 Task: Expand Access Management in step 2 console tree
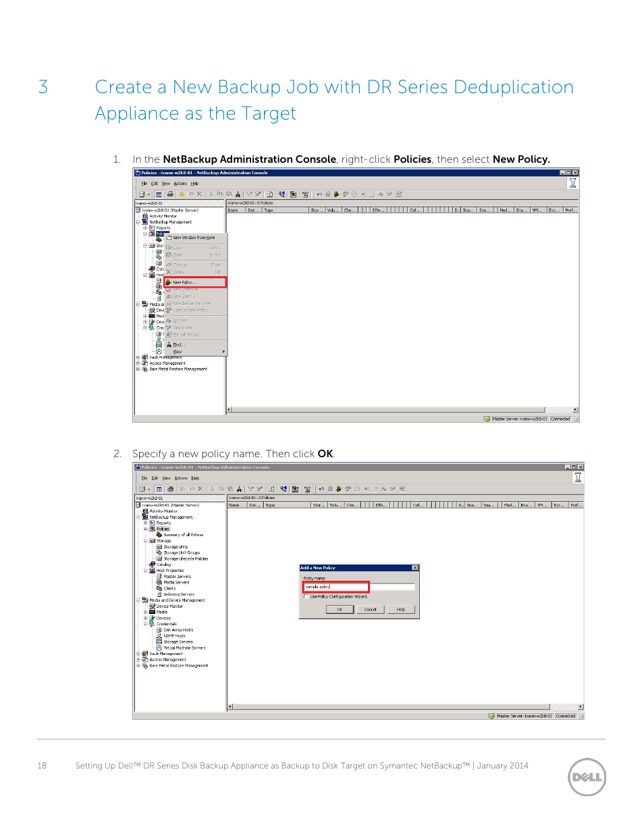coord(138,660)
